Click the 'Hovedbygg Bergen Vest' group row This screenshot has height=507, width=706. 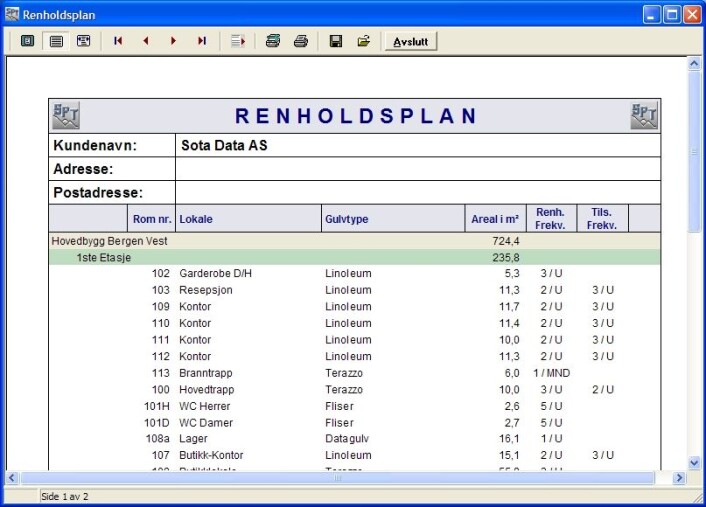click(x=355, y=241)
